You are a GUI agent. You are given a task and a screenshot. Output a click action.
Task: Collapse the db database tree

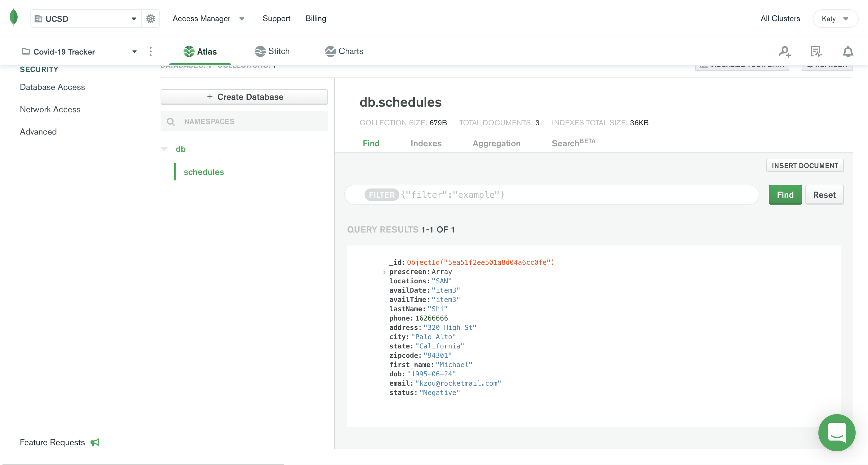[164, 148]
